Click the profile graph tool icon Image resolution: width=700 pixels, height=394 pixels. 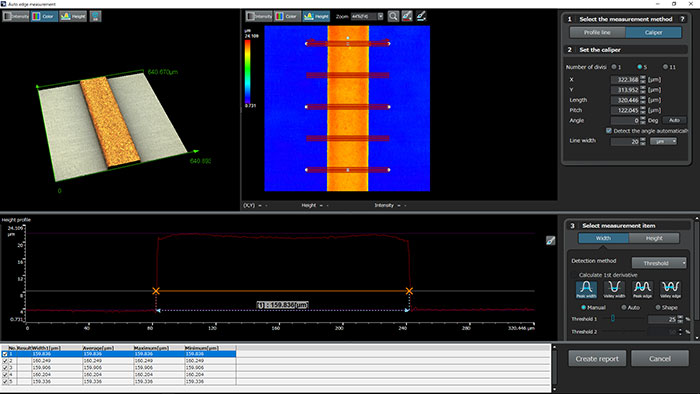[551, 241]
